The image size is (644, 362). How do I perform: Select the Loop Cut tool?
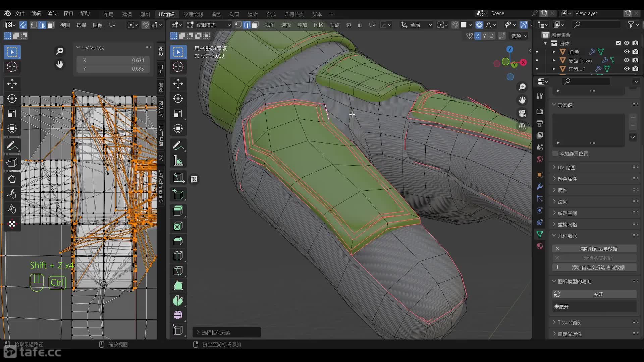(178, 256)
